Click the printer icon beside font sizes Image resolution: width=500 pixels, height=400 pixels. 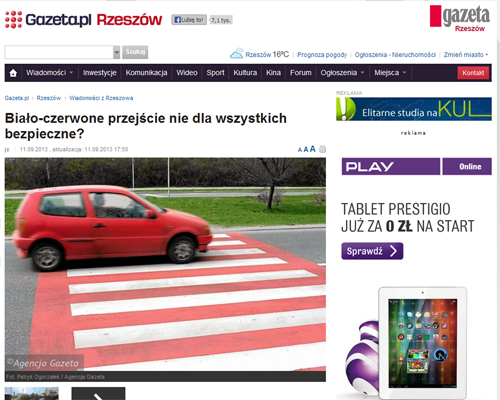tap(322, 149)
